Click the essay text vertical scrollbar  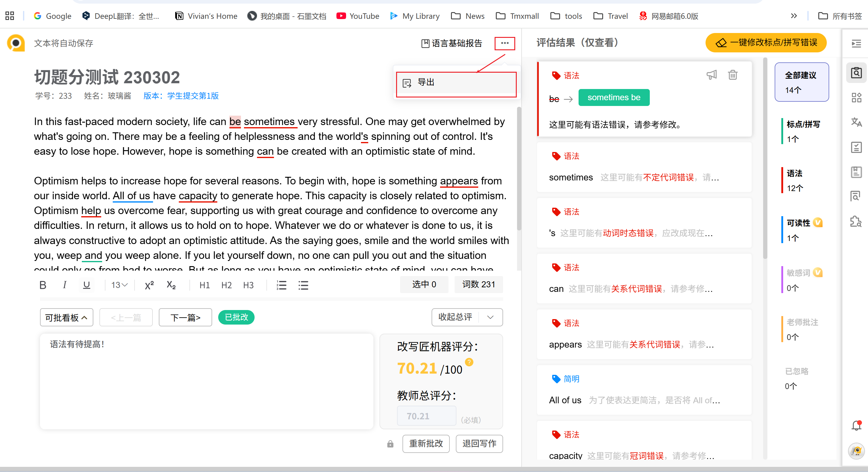tap(519, 168)
